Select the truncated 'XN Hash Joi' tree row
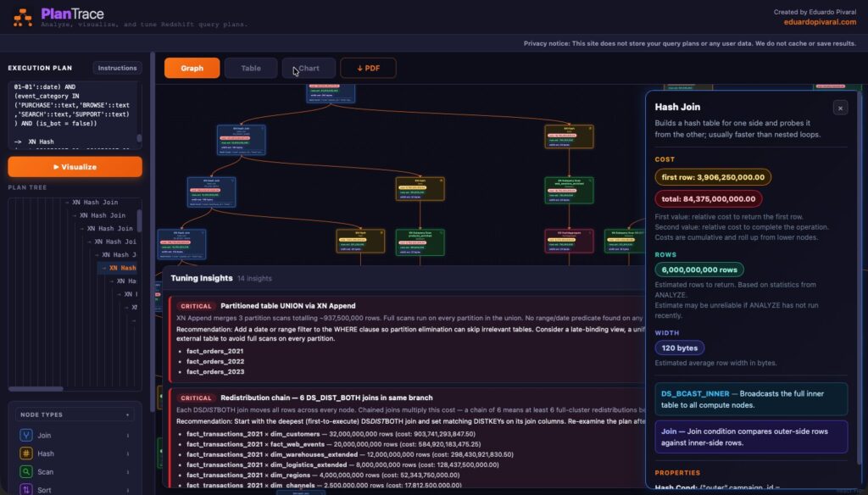This screenshot has height=495, width=868. coord(114,242)
